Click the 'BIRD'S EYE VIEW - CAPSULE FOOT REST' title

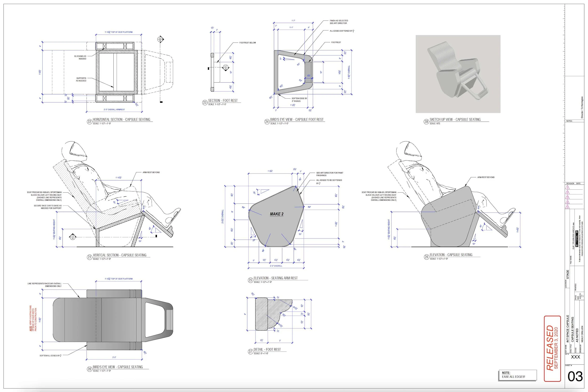tap(297, 119)
